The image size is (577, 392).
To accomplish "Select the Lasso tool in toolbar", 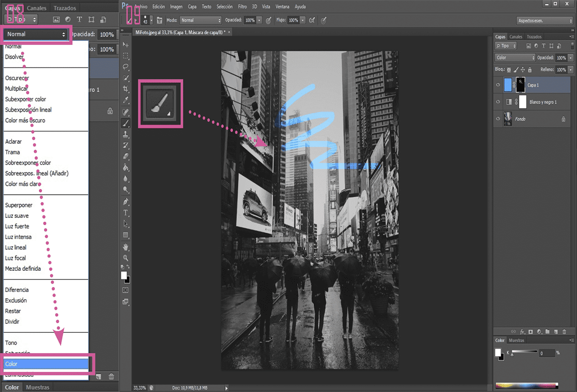I will pos(125,66).
